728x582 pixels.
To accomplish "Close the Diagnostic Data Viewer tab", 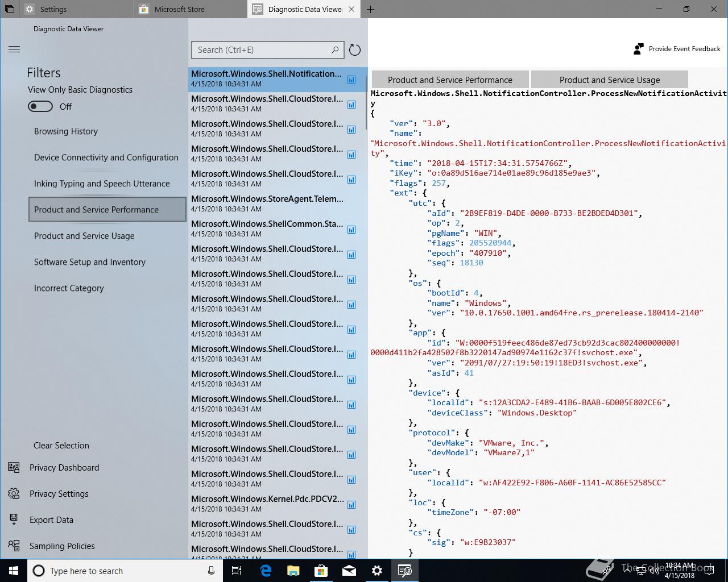I will click(x=351, y=9).
